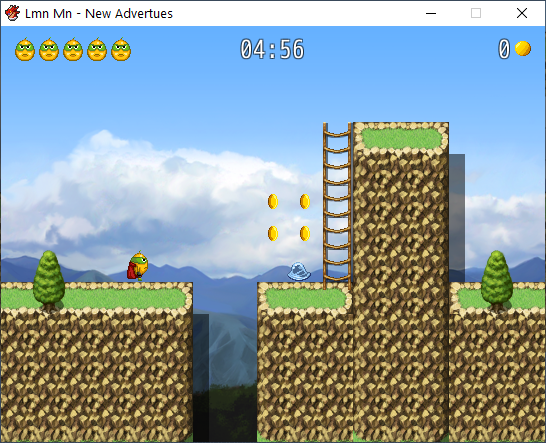This screenshot has height=443, width=546.
Task: Click the 04:56 countdown timer
Action: (272, 49)
